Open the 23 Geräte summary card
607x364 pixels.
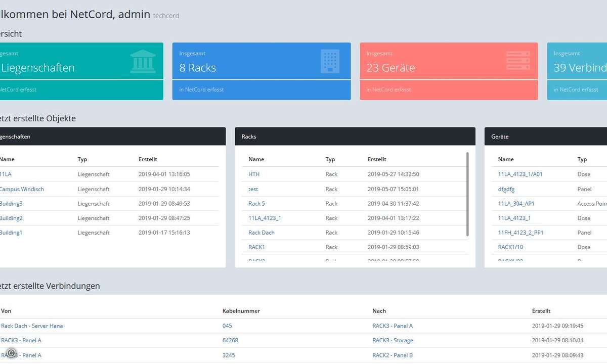coord(449,71)
